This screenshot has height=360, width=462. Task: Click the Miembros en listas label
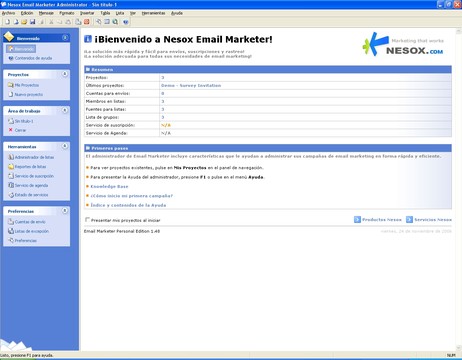tap(106, 101)
